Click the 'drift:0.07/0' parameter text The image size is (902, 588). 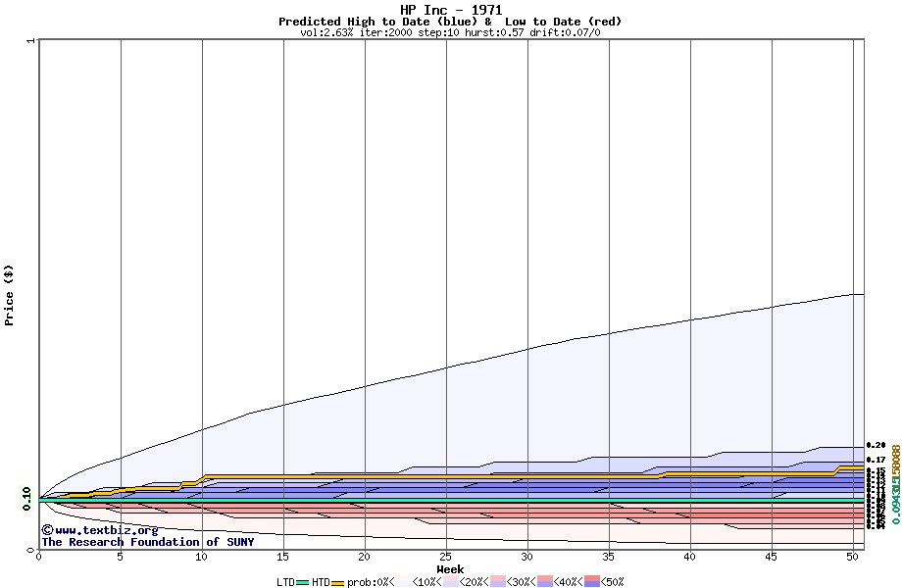[x=565, y=32]
